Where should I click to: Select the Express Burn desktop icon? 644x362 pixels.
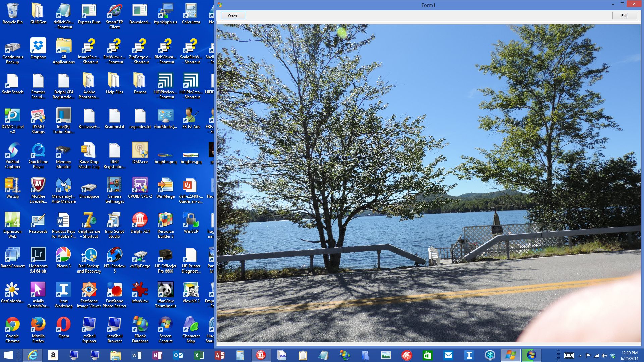pyautogui.click(x=89, y=14)
